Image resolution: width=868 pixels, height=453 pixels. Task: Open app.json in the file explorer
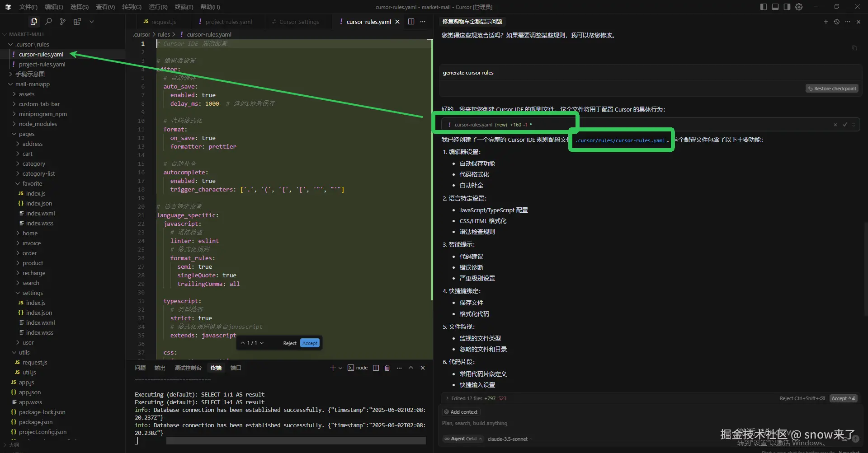coord(30,392)
